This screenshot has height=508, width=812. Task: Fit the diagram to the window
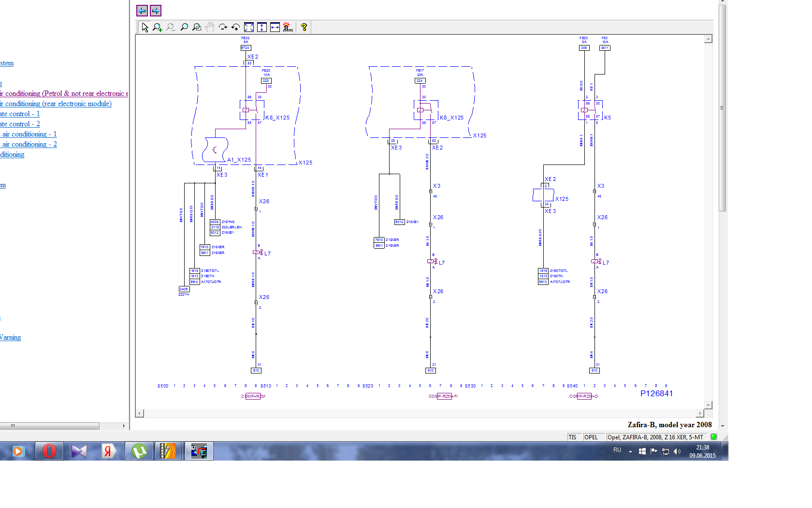249,28
